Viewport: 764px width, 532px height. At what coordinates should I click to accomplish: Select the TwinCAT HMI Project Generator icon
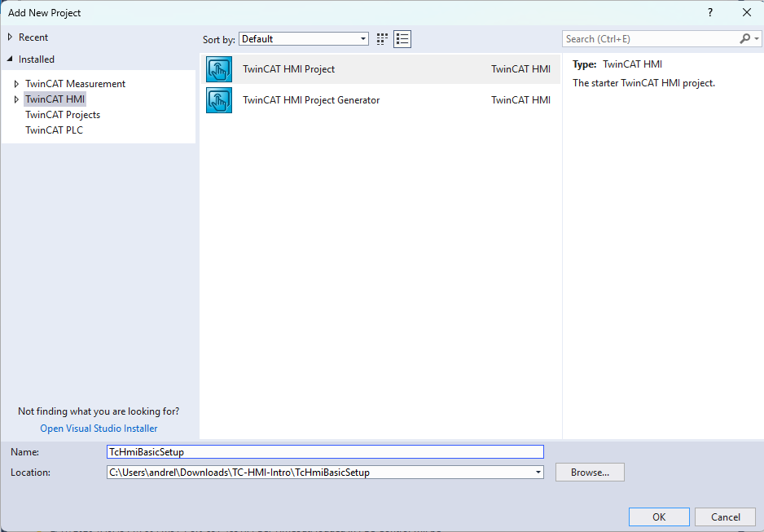pos(219,100)
